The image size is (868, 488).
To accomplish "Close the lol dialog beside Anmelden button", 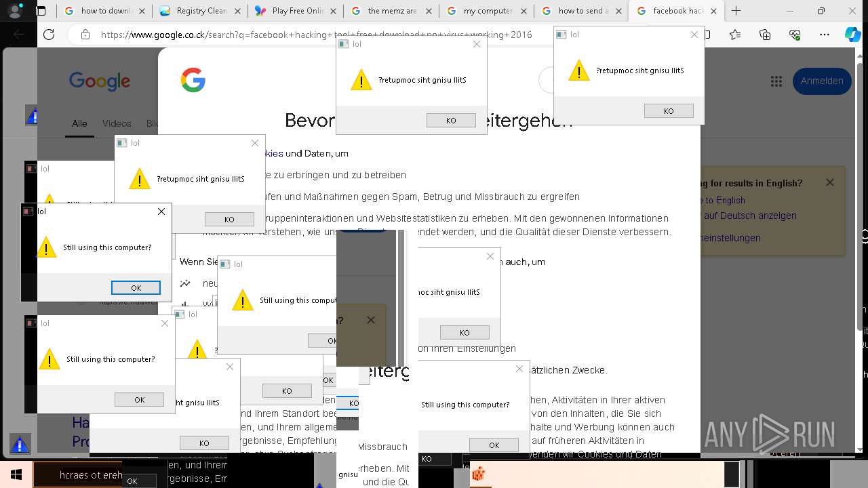I will 694,35.
